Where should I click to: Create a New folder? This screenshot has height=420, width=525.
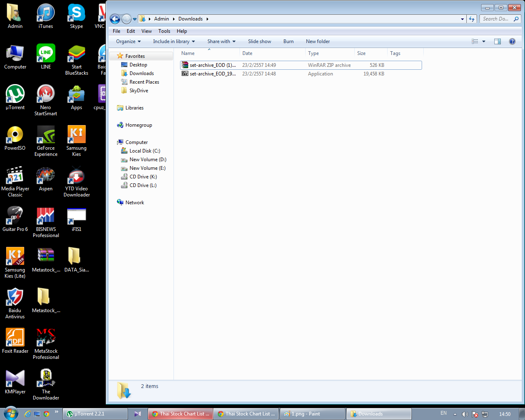(318, 41)
